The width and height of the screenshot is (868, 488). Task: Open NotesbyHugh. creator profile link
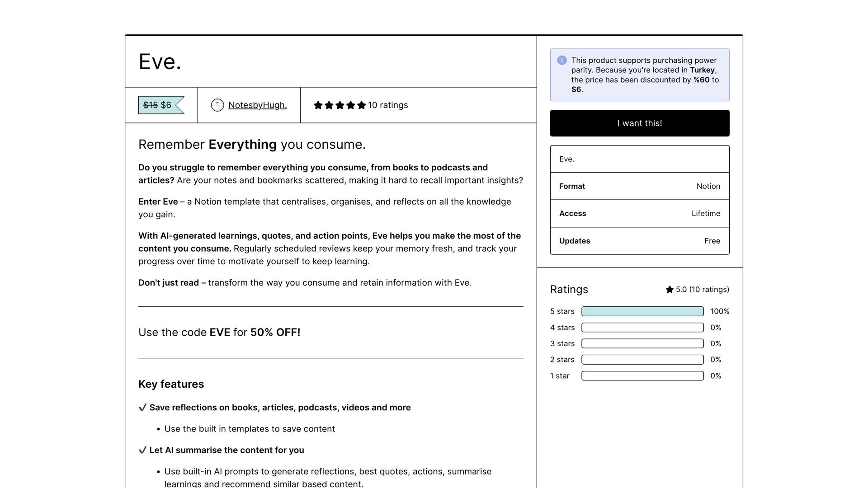[x=257, y=105]
